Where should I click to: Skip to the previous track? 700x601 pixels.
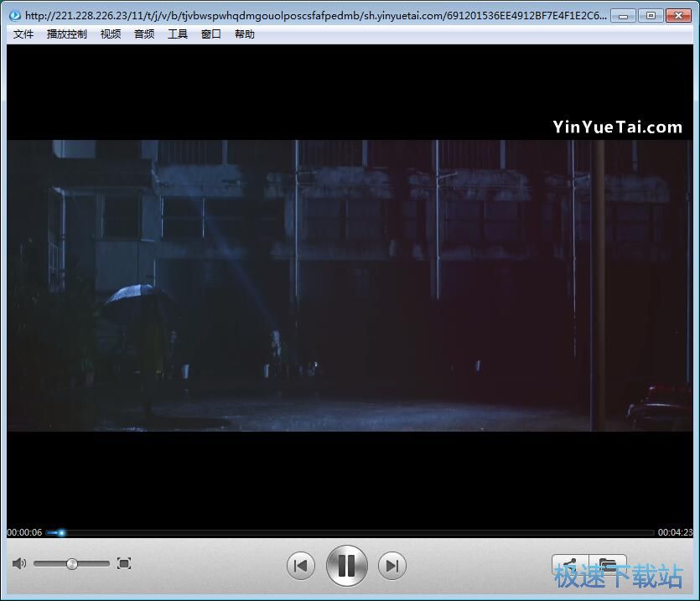[x=301, y=566]
